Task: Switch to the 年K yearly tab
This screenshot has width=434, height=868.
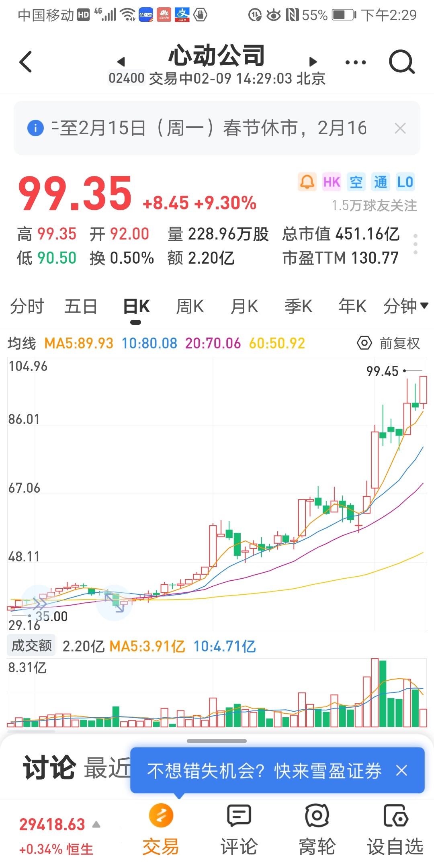Action: pyautogui.click(x=352, y=306)
